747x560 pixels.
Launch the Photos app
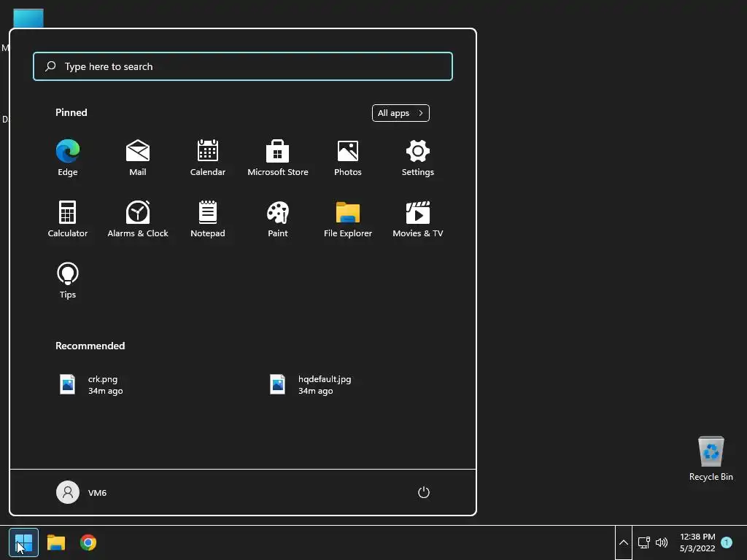(348, 158)
